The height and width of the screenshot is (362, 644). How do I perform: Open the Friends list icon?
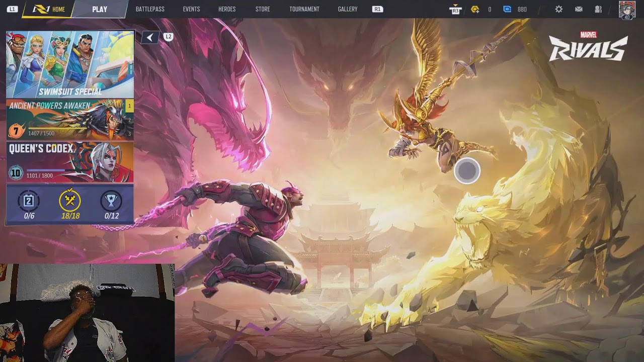click(598, 9)
